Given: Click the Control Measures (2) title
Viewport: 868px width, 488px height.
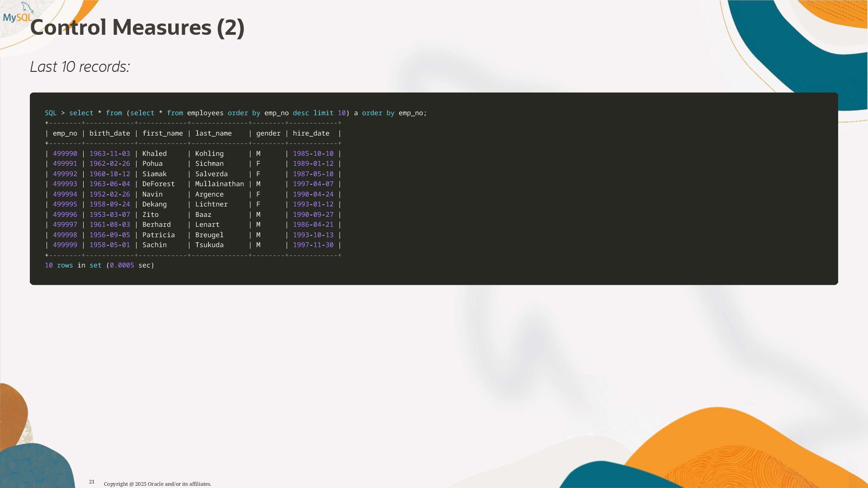Looking at the screenshot, I should click(137, 28).
